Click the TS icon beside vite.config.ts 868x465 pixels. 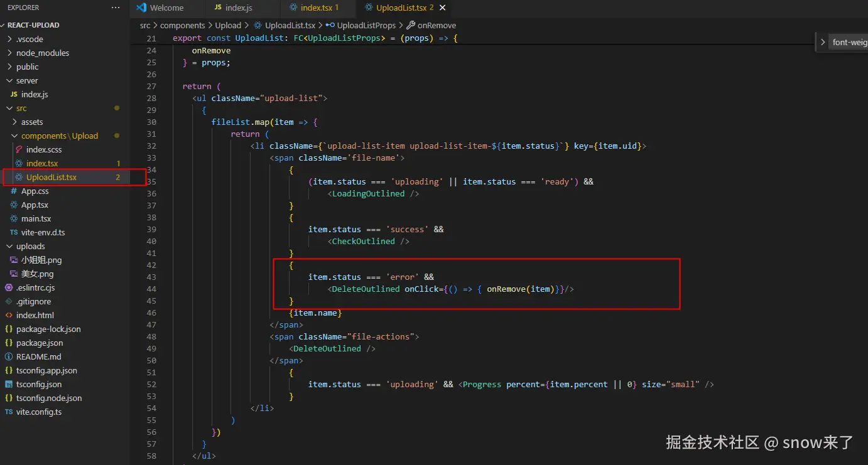click(x=9, y=412)
